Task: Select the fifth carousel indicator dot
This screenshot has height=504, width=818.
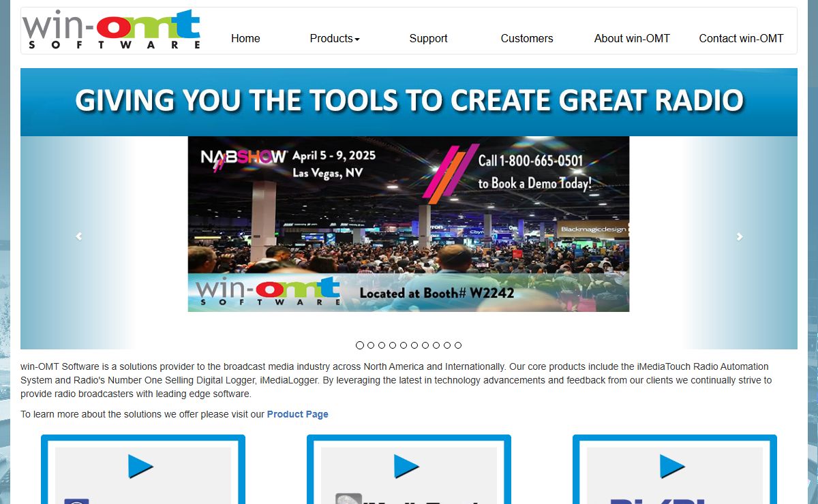Action: (404, 345)
